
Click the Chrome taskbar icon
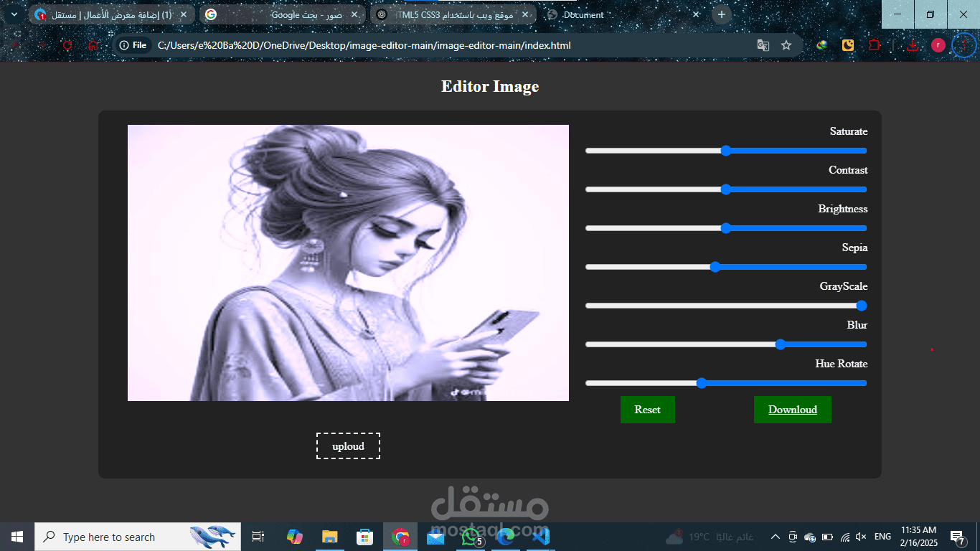click(400, 537)
